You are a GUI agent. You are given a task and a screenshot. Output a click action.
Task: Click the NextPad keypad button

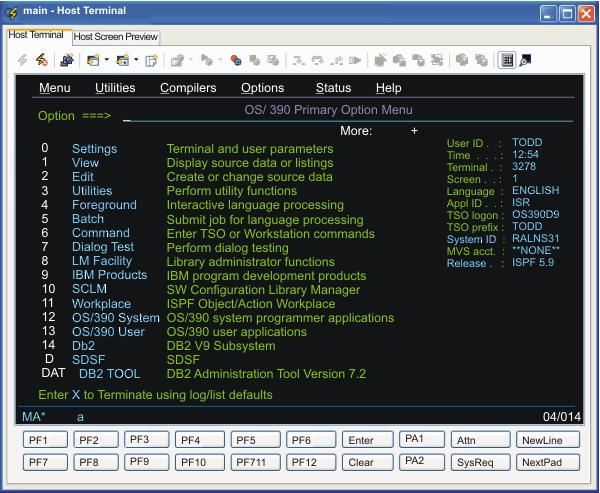click(x=548, y=462)
